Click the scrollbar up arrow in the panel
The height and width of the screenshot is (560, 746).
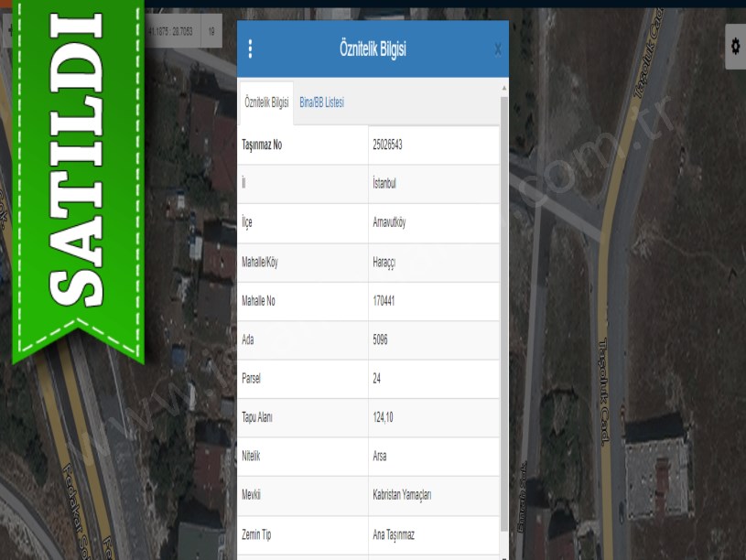tap(503, 88)
